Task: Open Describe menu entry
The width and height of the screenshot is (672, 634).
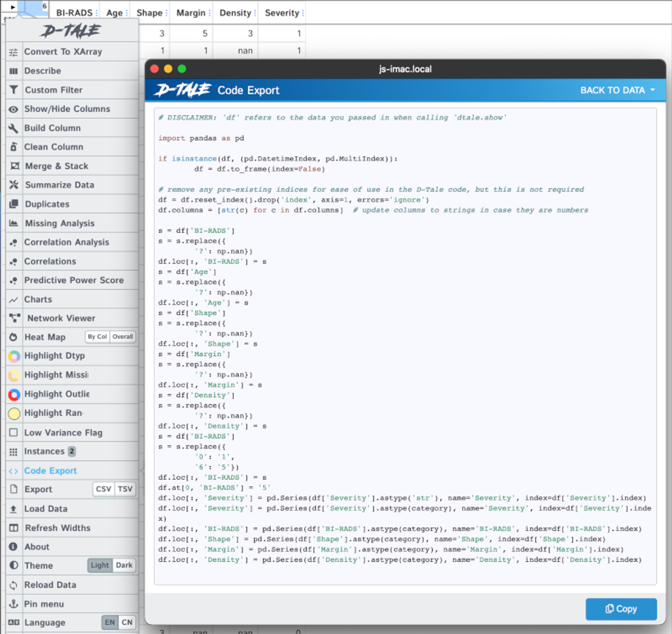Action: coord(72,71)
